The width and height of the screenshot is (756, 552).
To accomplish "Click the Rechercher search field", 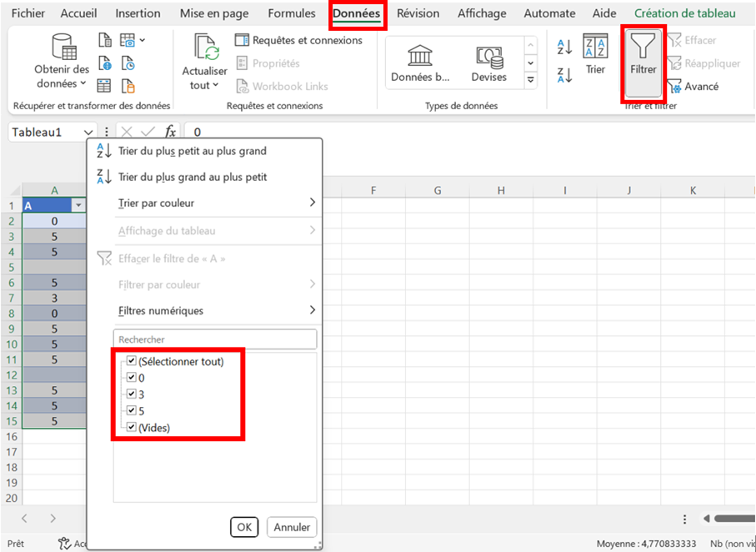I will coord(215,339).
